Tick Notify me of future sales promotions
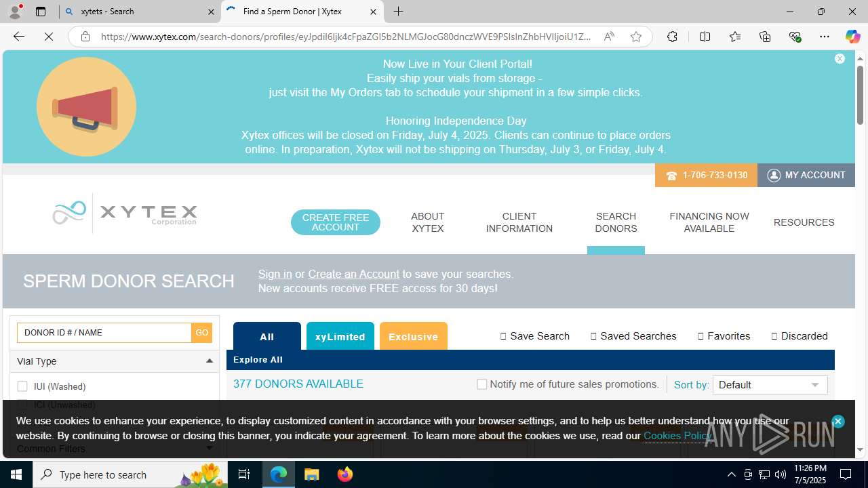This screenshot has height=488, width=868. pyautogui.click(x=482, y=384)
